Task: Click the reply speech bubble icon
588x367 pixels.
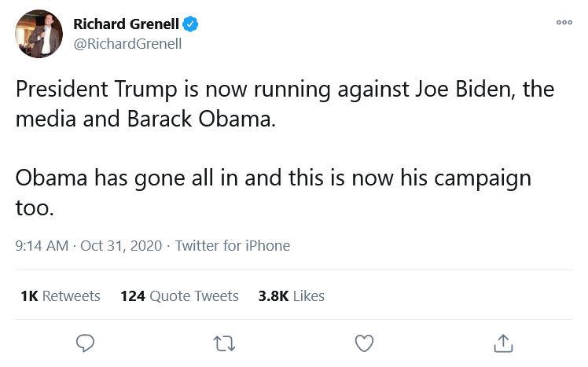Action: 85,343
